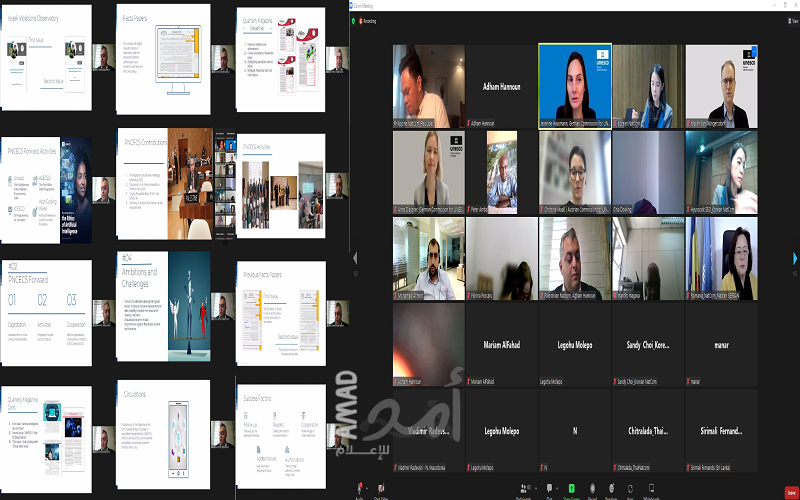This screenshot has height=500, width=800.
Task: Click the green encryption shield icon
Action: tap(353, 21)
